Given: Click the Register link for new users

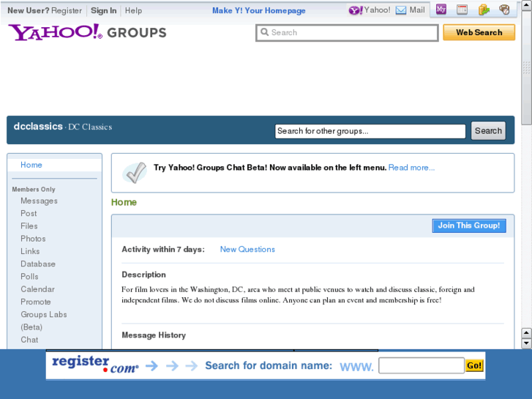Looking at the screenshot, I should (67, 10).
